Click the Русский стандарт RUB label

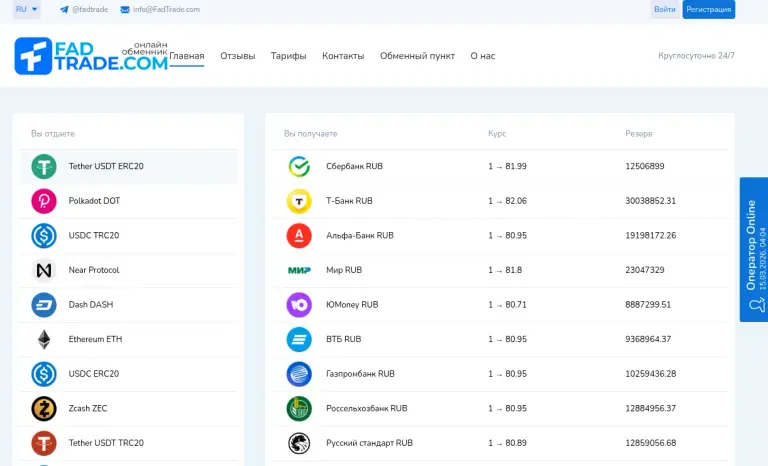pyautogui.click(x=369, y=443)
